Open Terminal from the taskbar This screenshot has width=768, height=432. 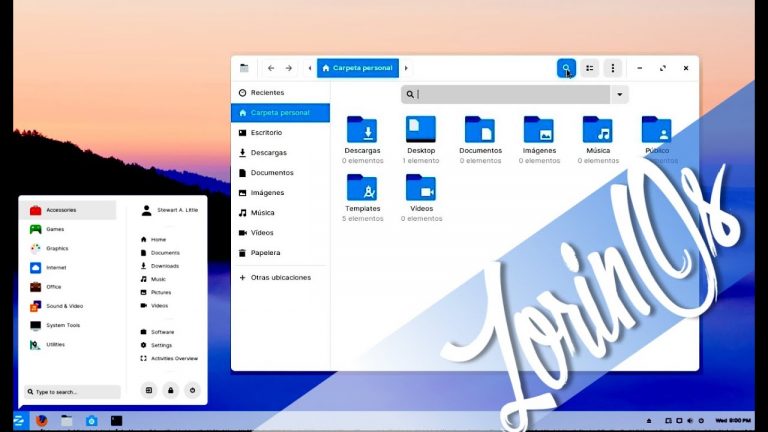click(117, 420)
